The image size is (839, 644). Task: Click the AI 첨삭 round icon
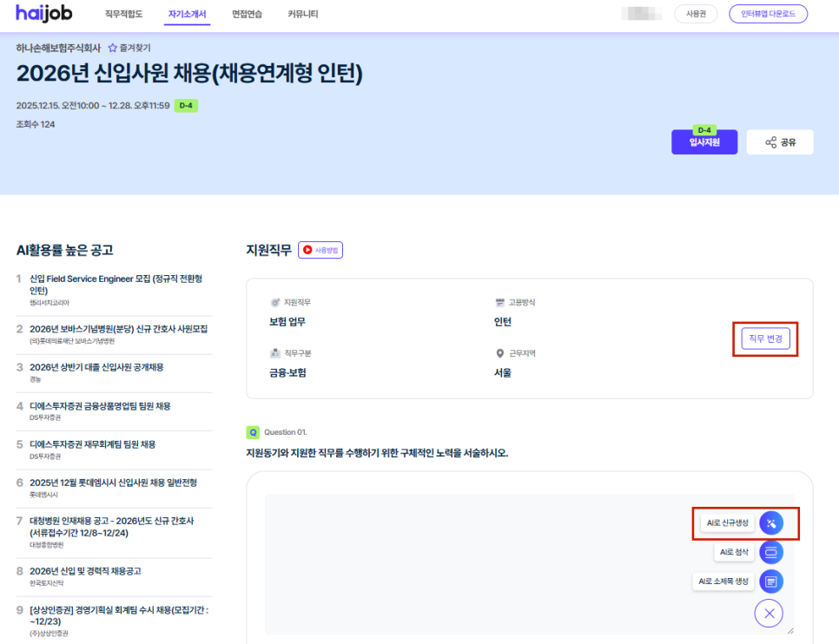771,552
